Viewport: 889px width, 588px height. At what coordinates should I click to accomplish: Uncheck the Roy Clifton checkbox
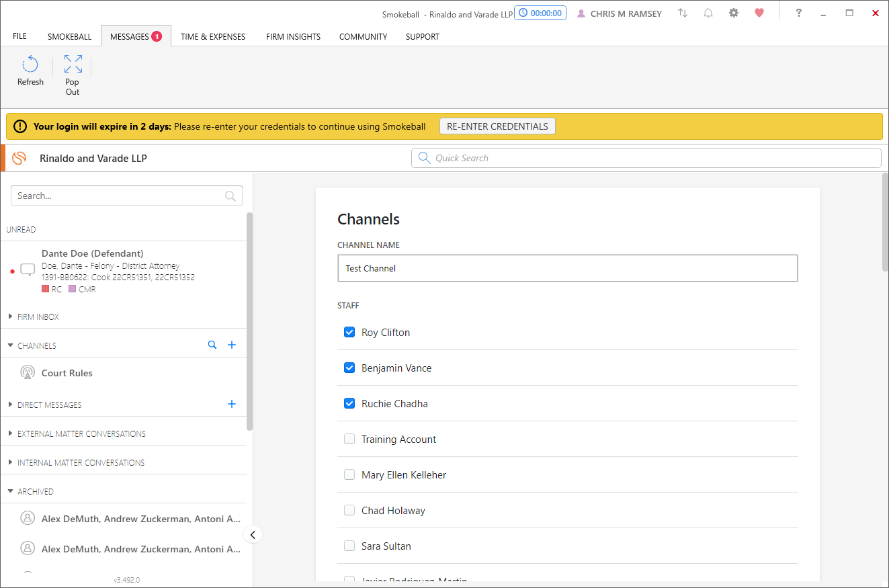349,332
